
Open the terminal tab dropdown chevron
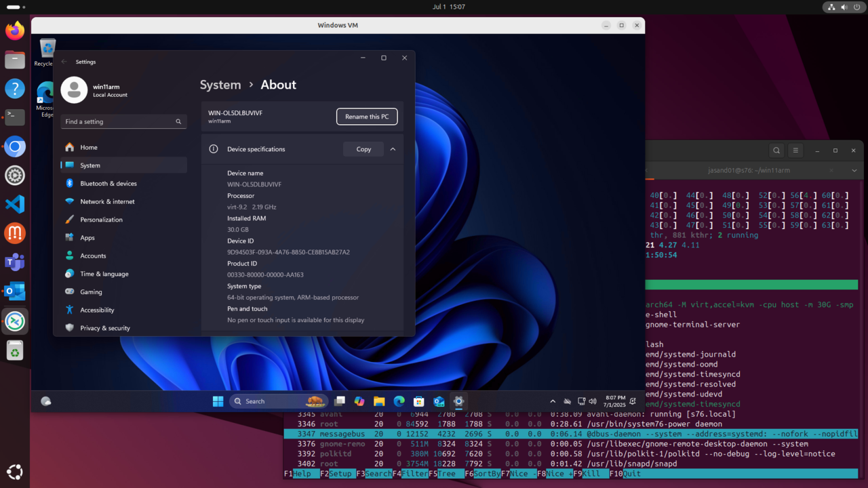tap(854, 170)
